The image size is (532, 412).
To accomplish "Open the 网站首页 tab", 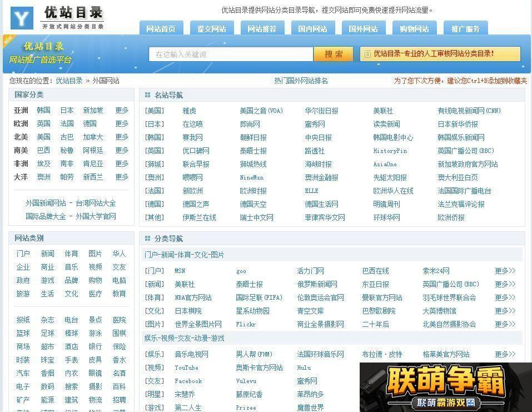I will [161, 28].
